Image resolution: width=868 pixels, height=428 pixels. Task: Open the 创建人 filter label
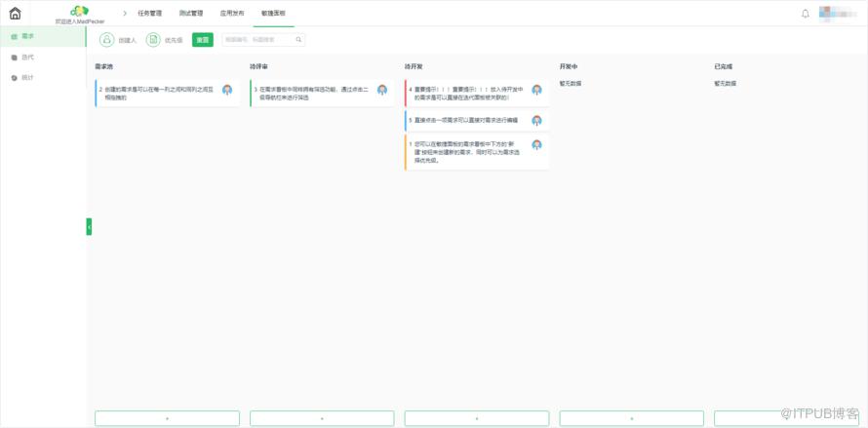point(127,40)
